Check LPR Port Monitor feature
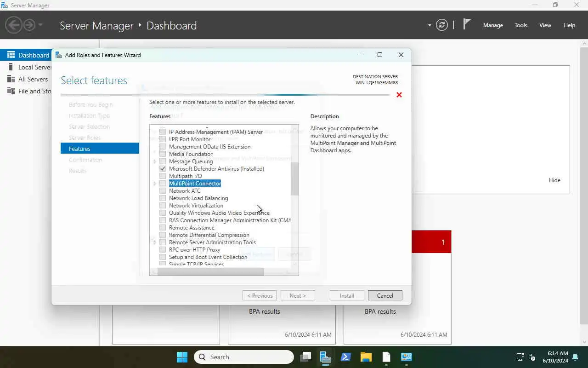The width and height of the screenshot is (588, 368). [163, 139]
